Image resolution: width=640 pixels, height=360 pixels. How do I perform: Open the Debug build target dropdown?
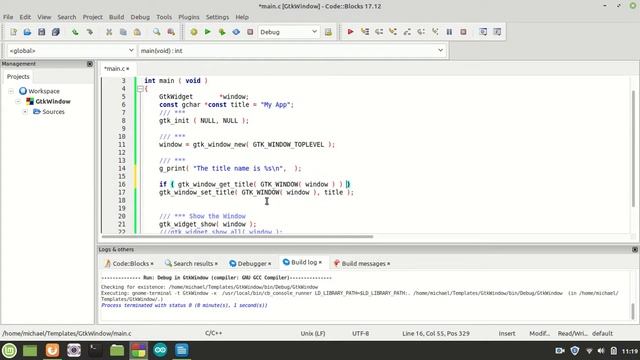point(288,32)
